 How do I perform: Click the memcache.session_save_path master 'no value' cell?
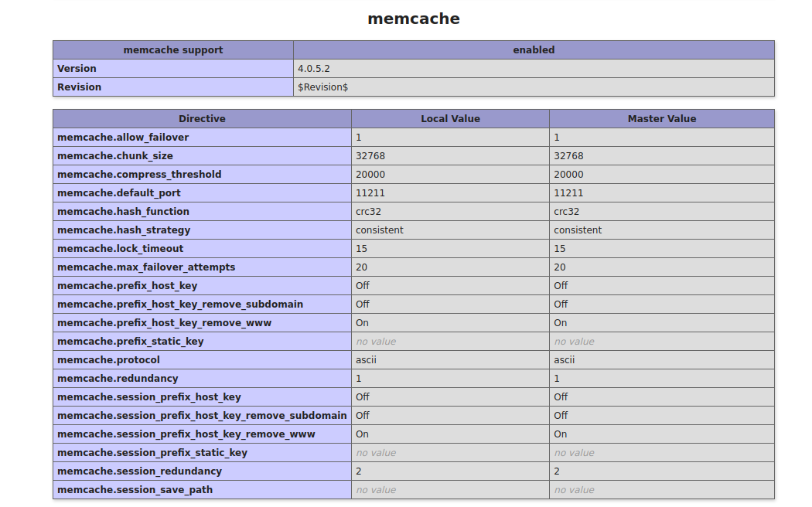coord(574,490)
